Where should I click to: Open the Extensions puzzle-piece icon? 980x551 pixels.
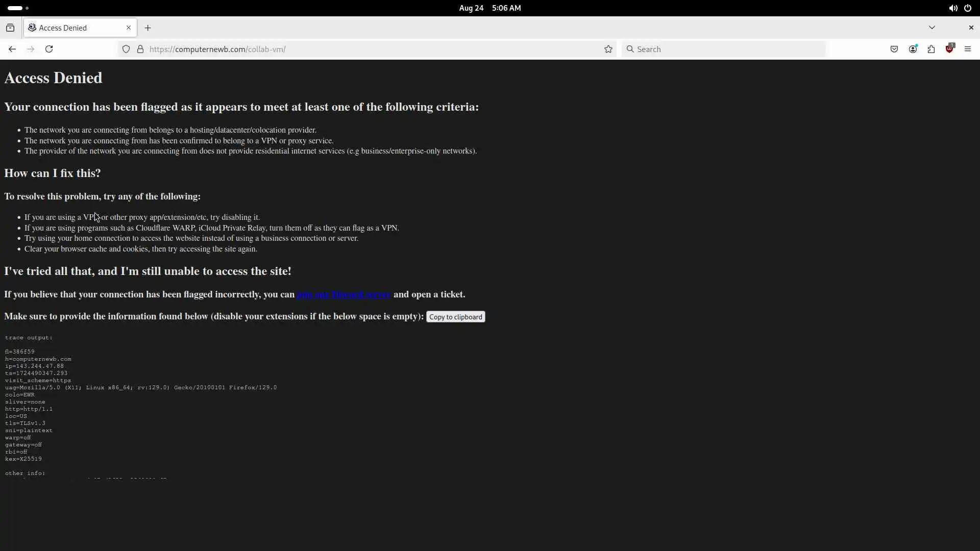pos(931,49)
